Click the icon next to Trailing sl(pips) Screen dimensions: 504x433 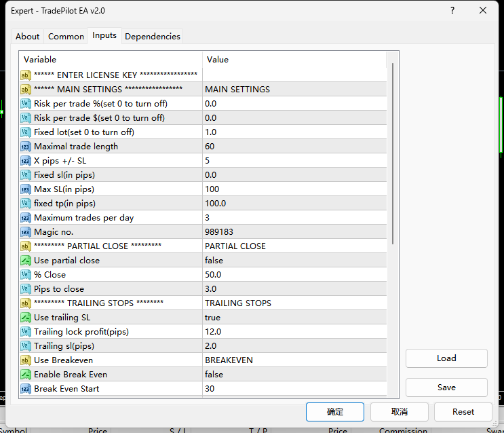(x=26, y=346)
